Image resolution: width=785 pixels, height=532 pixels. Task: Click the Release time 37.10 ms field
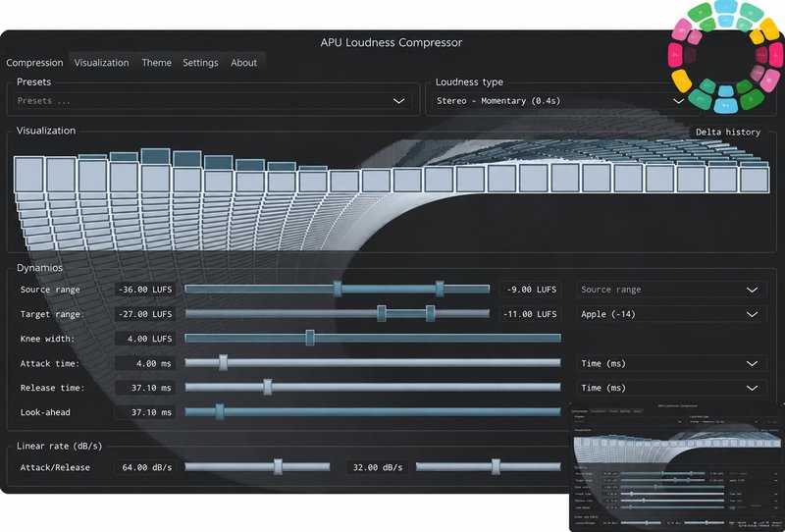point(145,388)
